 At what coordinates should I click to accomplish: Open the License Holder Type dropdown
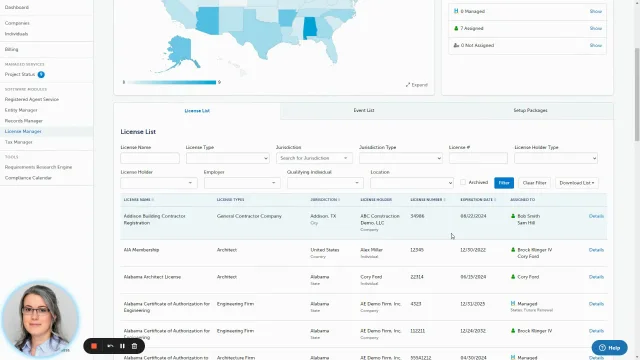click(556, 158)
